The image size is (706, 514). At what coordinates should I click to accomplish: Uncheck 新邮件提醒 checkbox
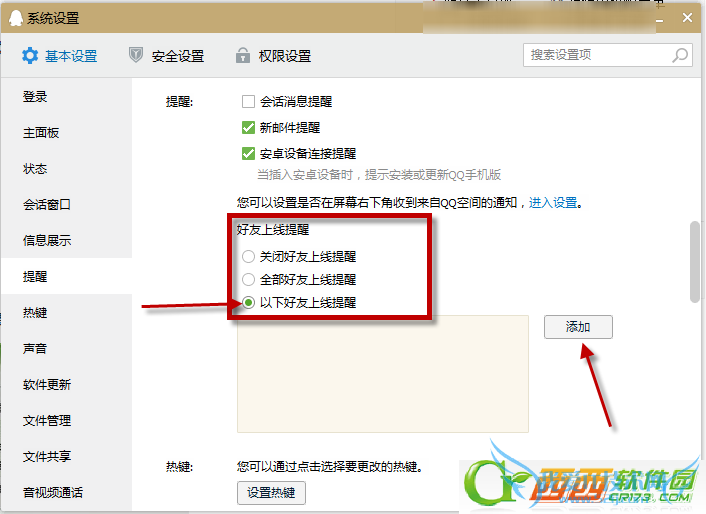248,128
